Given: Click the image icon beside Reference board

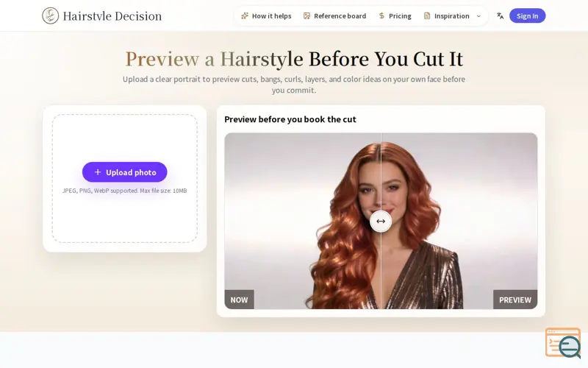Looking at the screenshot, I should 306,15.
